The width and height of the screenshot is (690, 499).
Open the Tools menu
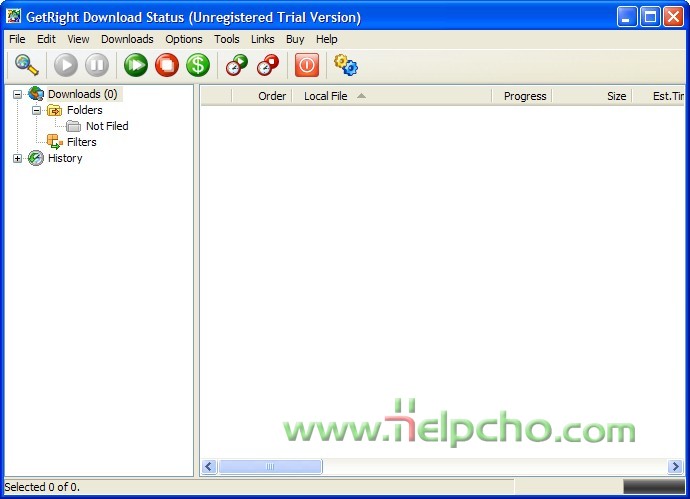click(227, 39)
